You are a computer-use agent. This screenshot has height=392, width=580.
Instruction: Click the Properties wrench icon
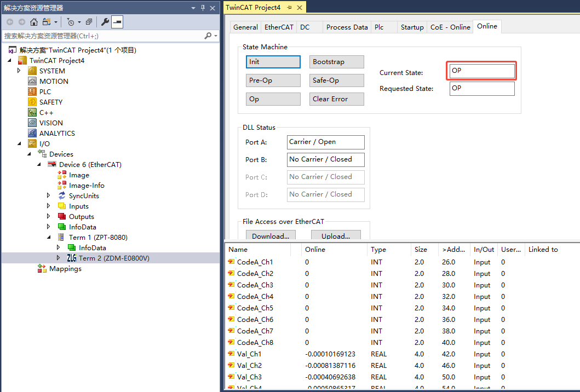[105, 22]
